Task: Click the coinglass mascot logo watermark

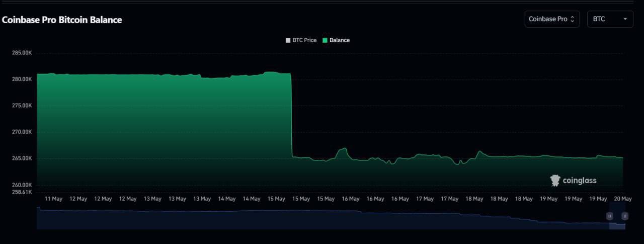Action: [555, 181]
